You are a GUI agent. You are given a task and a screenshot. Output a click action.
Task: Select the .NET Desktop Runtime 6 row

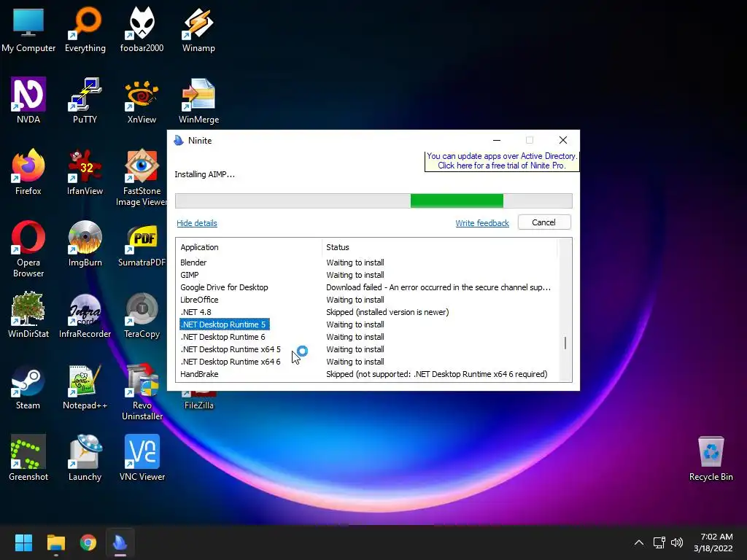pyautogui.click(x=367, y=337)
